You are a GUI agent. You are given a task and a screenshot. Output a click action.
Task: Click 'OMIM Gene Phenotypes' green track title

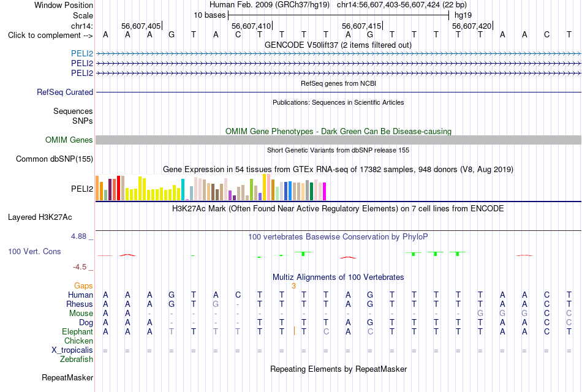(339, 132)
